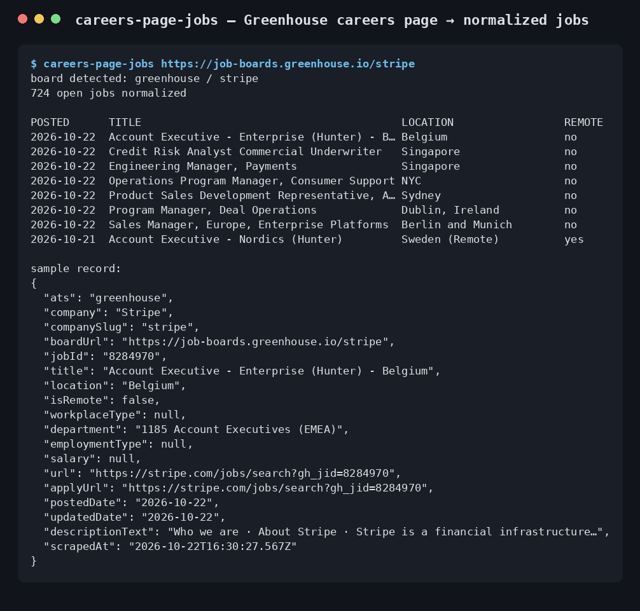
Task: Click the LOCATION column header
Action: 427,122
